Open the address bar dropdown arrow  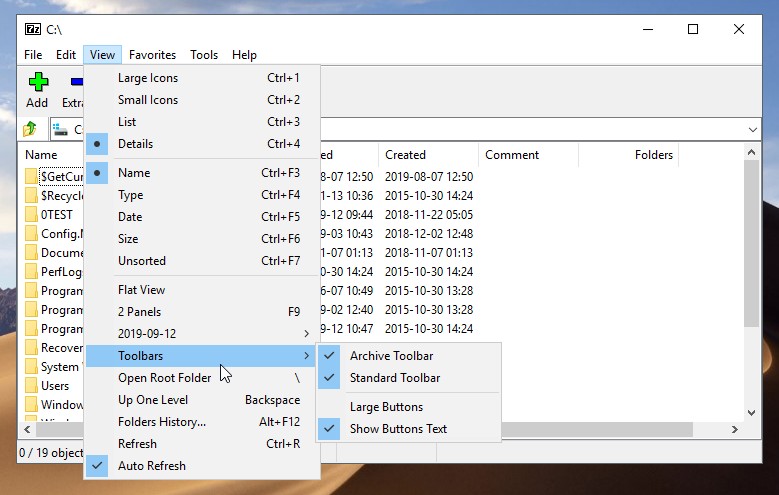(753, 130)
